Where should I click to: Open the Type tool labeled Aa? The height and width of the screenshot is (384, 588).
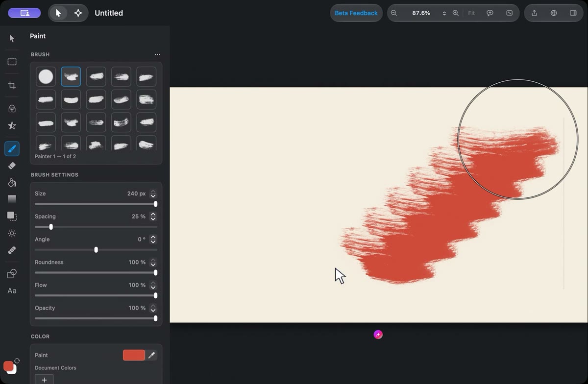pos(12,290)
